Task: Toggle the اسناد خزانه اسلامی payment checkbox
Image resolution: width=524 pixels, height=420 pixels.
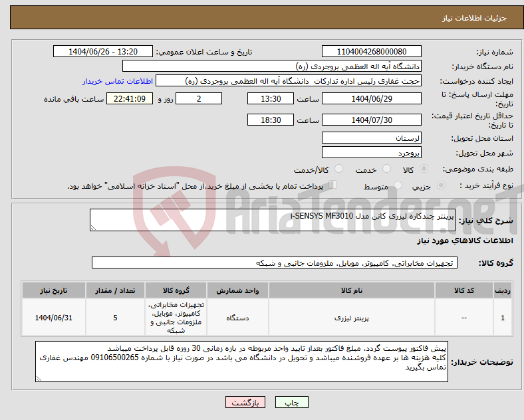Action: pyautogui.click(x=333, y=184)
